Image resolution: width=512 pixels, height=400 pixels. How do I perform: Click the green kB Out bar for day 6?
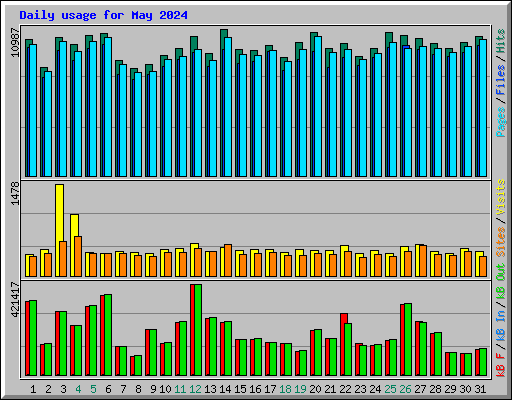[x=108, y=335]
